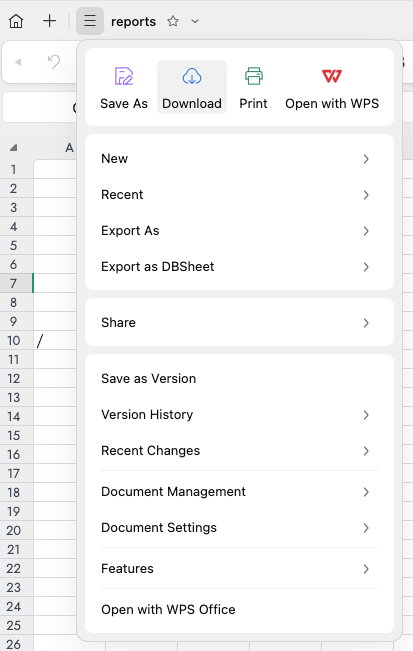413x651 pixels.
Task: Expand the Recent files submenu
Action: click(239, 195)
